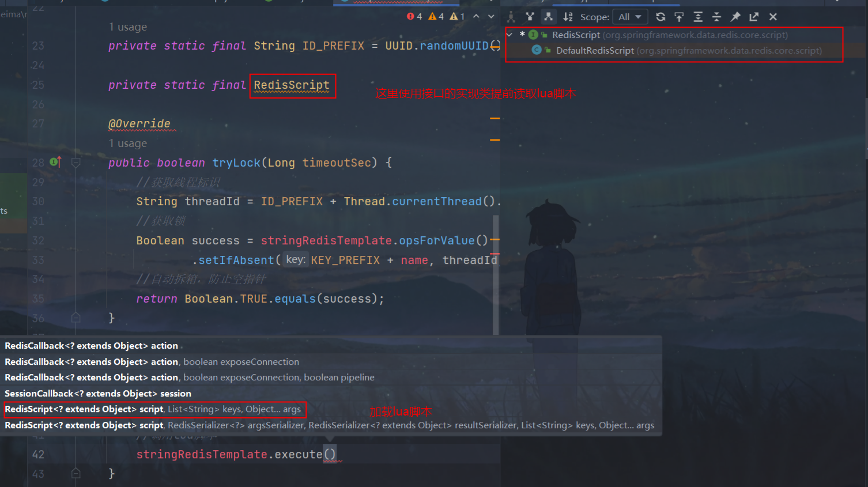Click the editor vertical scrollbar thumb
Screen dimensions: 868x487
(x=496, y=275)
